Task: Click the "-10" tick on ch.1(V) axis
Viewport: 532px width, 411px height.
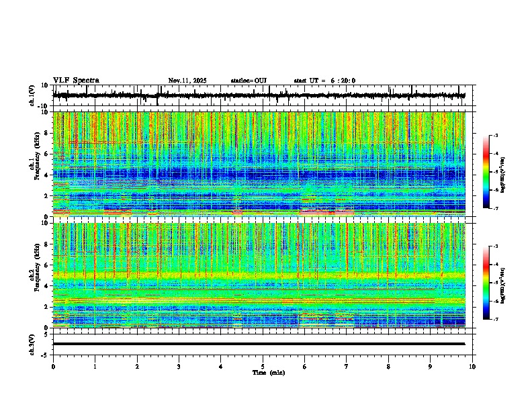Action: 43,106
